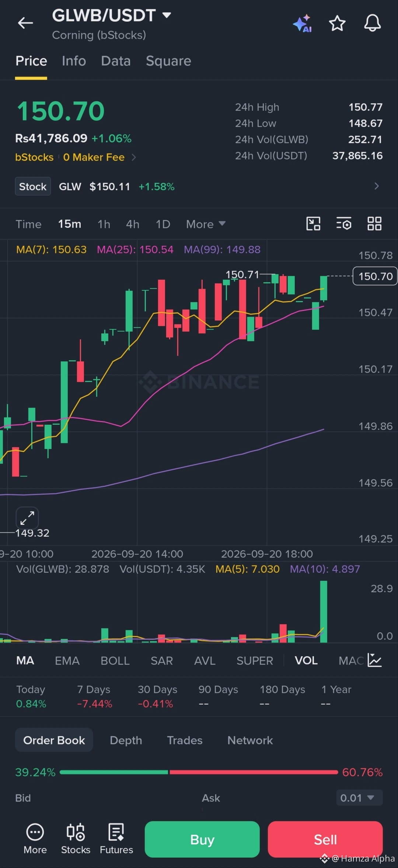This screenshot has width=398, height=868.
Task: Switch to the Info tab
Action: click(x=74, y=61)
